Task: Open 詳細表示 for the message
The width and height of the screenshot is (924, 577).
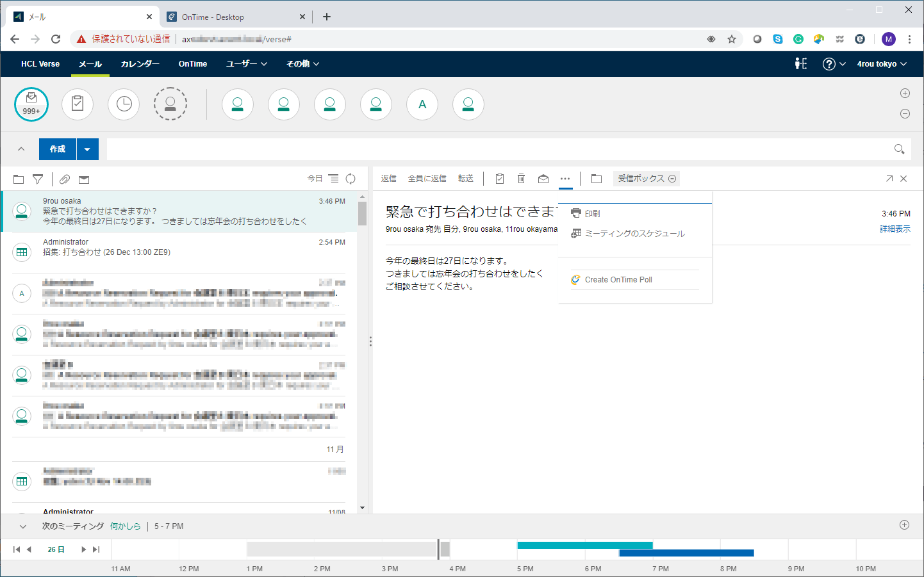Action: [895, 229]
